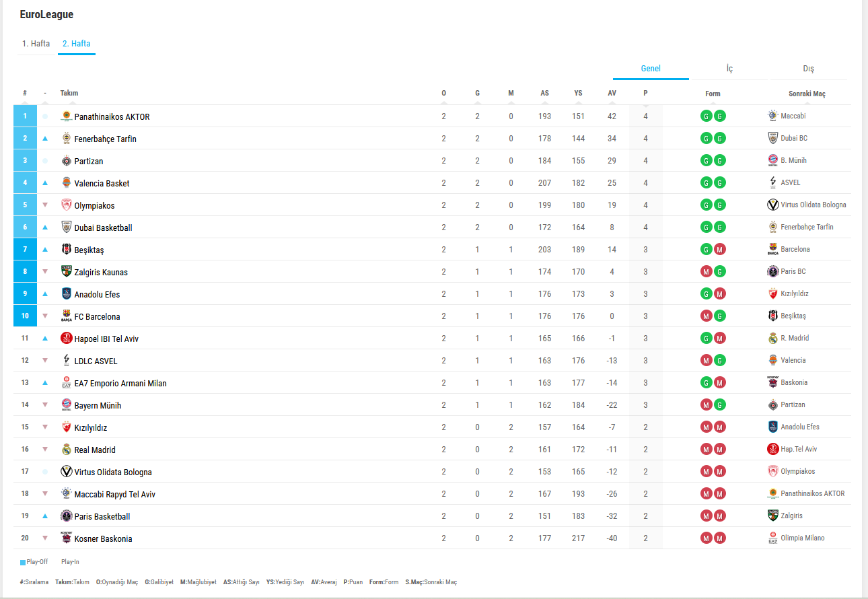Click the Maccabi logo in next match column

coord(772,116)
